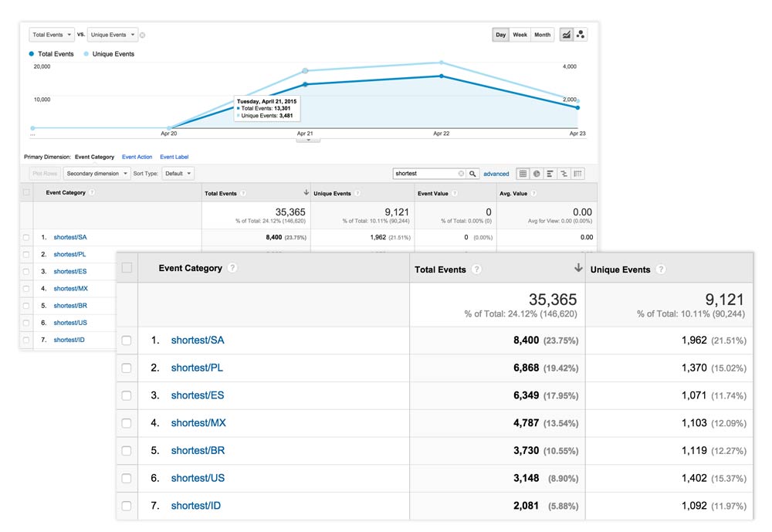The width and height of the screenshot is (772, 532).
Task: Select the pie chart percentage view
Action: (x=537, y=174)
